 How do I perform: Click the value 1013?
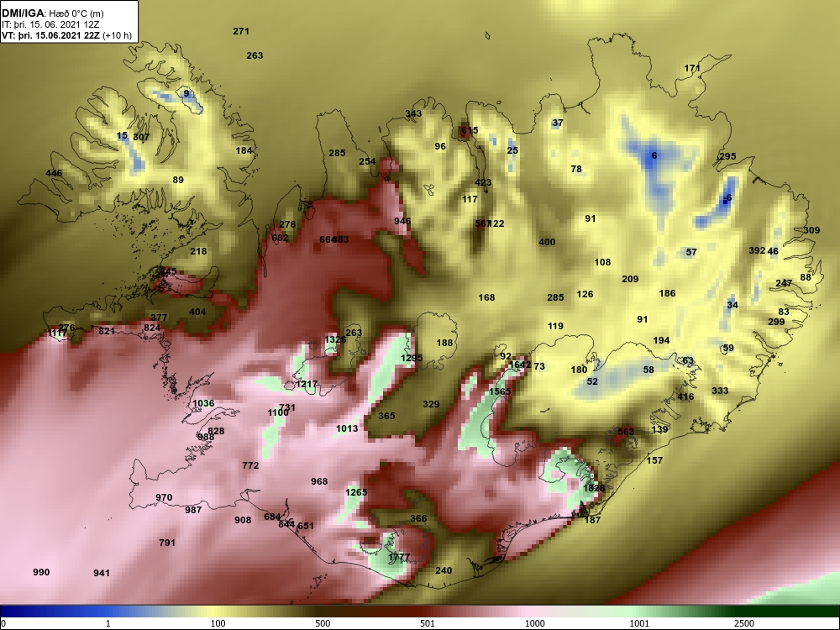pyautogui.click(x=347, y=428)
